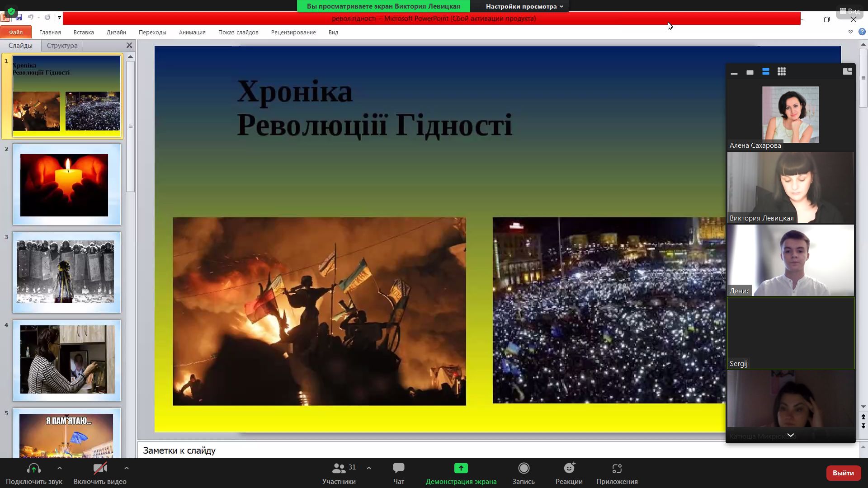Click the redo arrow in quick access toolbar
Screen dimensions: 868x488
point(47,18)
